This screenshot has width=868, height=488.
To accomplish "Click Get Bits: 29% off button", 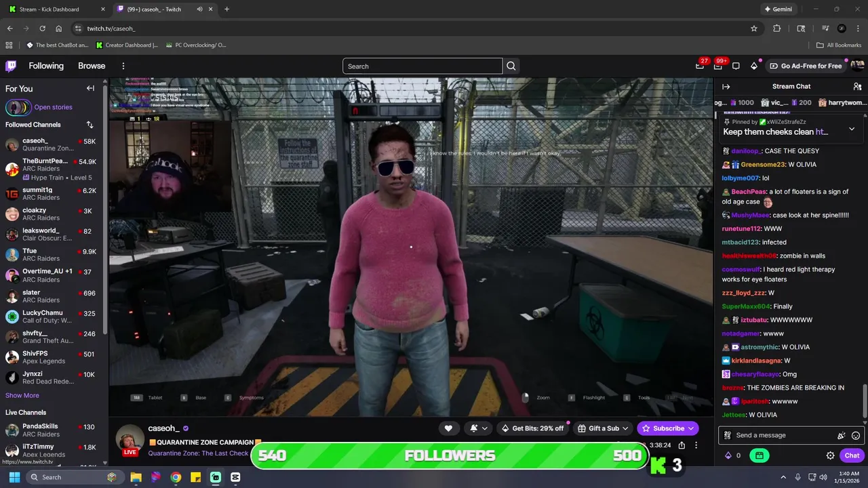I will pos(532,428).
